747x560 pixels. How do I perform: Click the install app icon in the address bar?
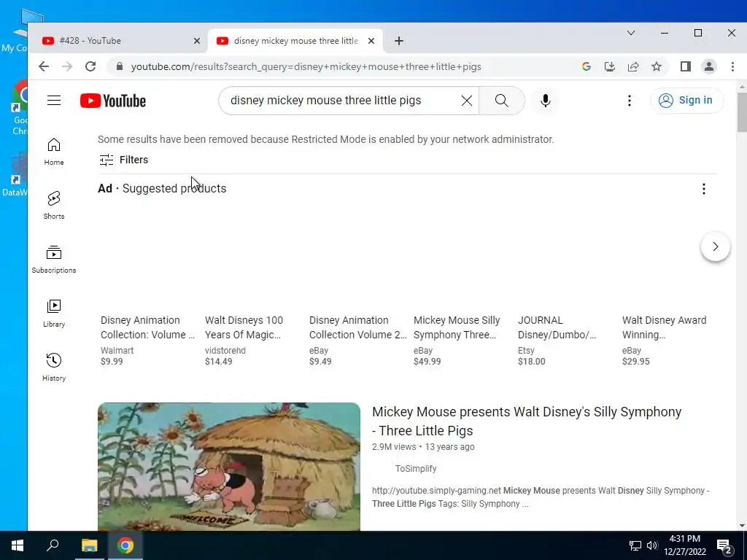tap(610, 66)
